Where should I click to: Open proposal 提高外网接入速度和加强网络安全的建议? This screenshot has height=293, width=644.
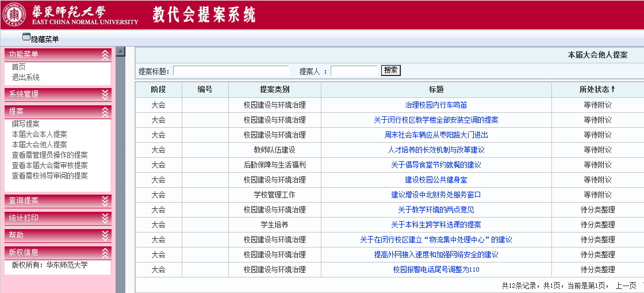coord(436,255)
